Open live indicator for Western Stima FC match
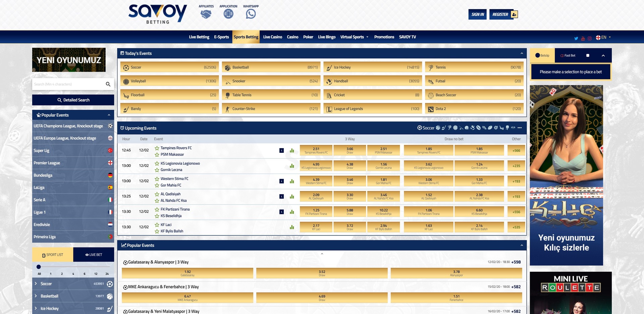Screen dimensions: 644x314 (282, 181)
